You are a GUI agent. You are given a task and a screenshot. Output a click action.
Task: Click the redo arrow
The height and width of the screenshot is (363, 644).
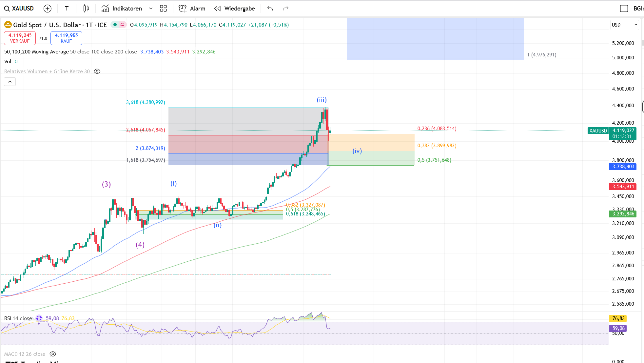[285, 9]
